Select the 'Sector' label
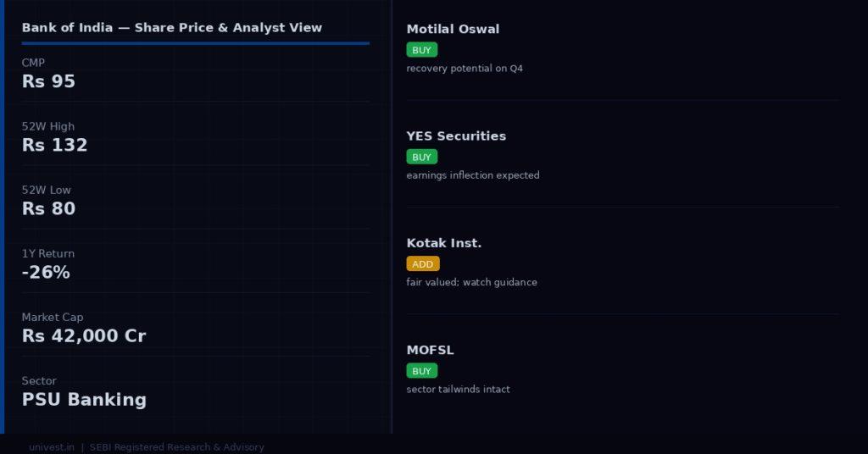868x454 pixels. 39,381
